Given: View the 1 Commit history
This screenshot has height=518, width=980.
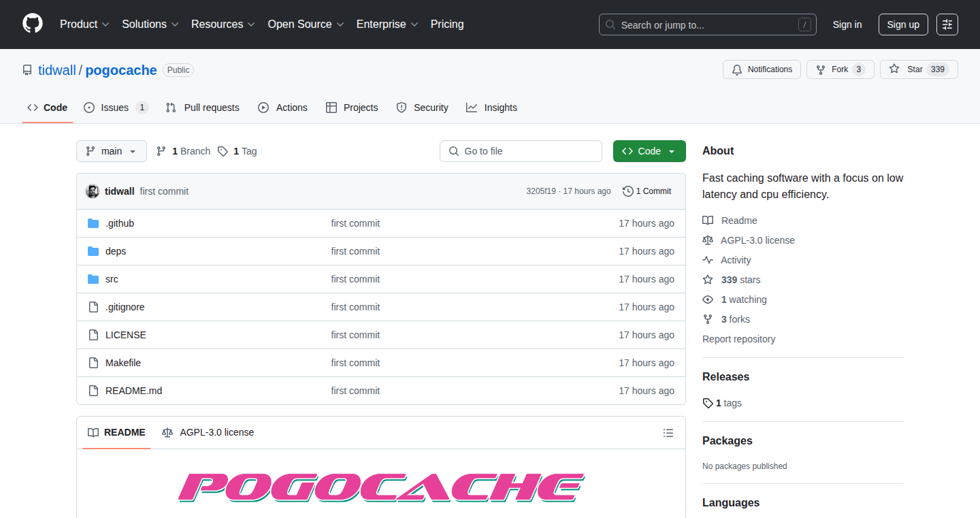Looking at the screenshot, I should pyautogui.click(x=647, y=191).
